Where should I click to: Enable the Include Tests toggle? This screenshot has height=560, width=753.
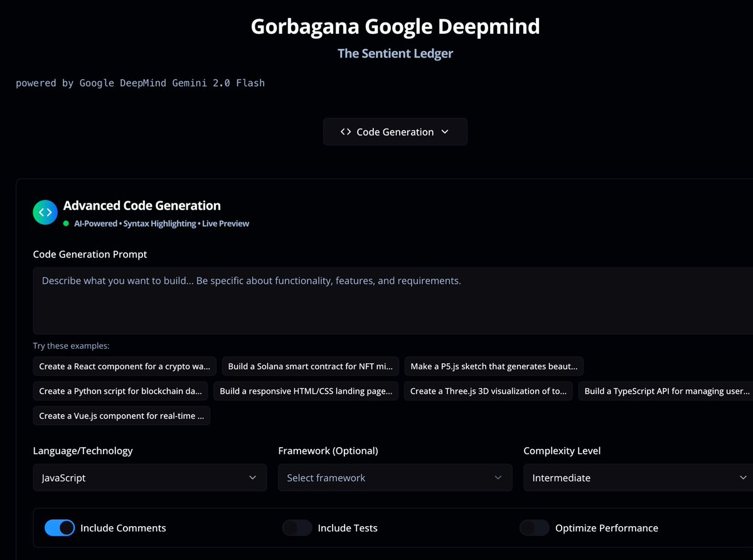tap(297, 528)
